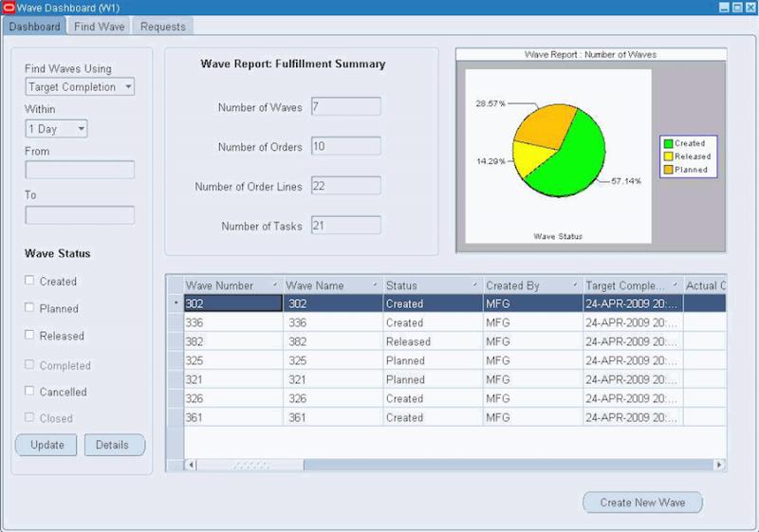
Task: Select wave number 361 cell
Action: pos(233,417)
